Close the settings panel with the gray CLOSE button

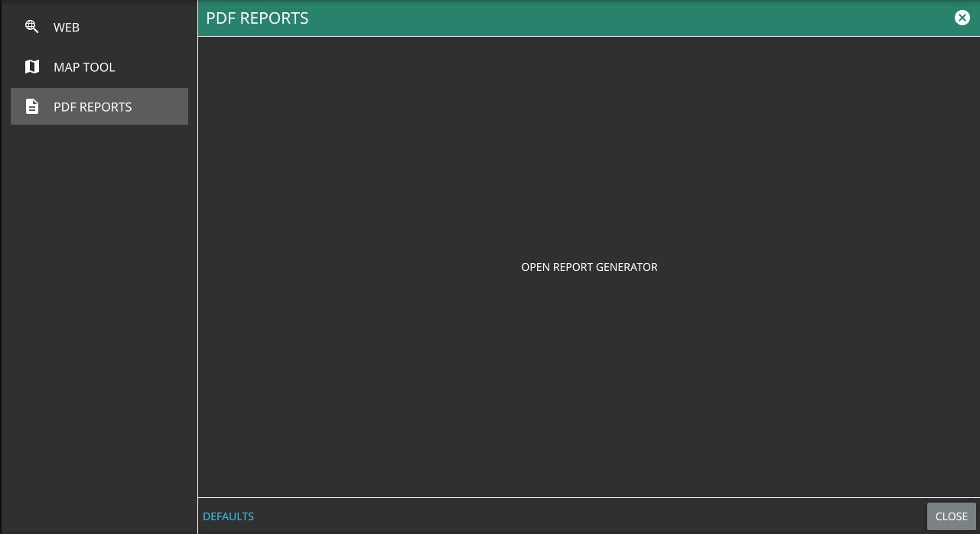pyautogui.click(x=951, y=516)
